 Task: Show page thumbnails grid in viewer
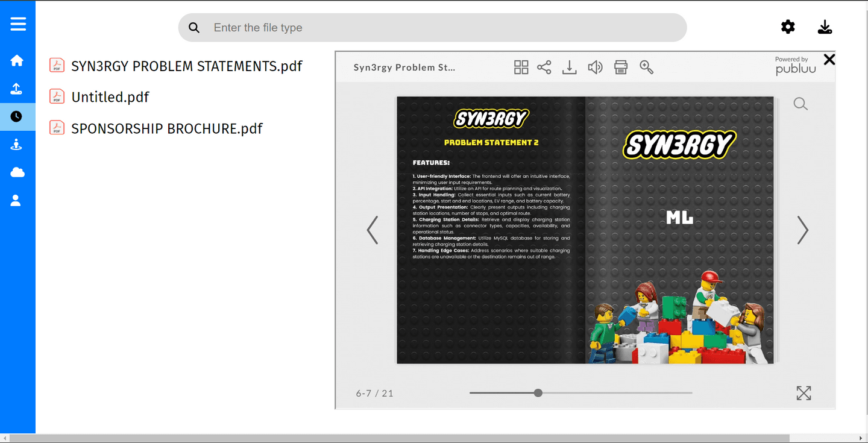pos(521,67)
